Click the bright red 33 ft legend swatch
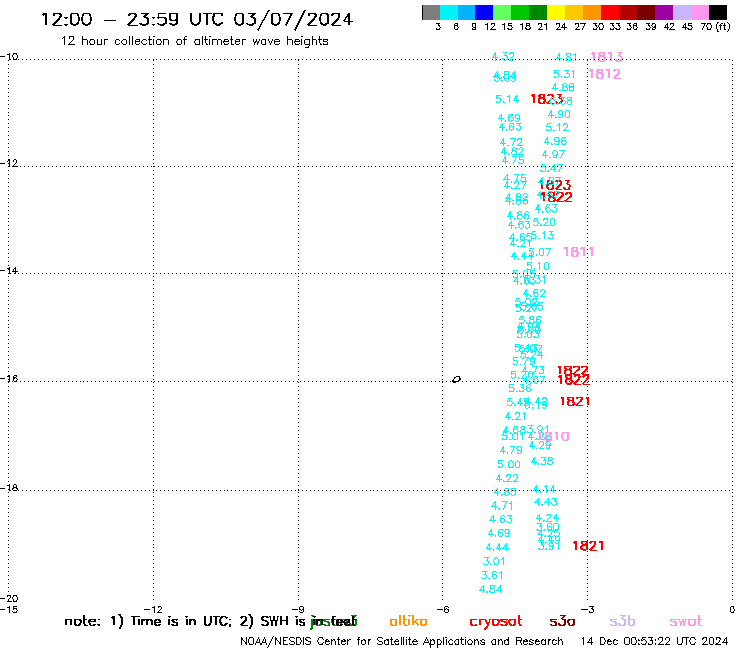 pyautogui.click(x=610, y=12)
